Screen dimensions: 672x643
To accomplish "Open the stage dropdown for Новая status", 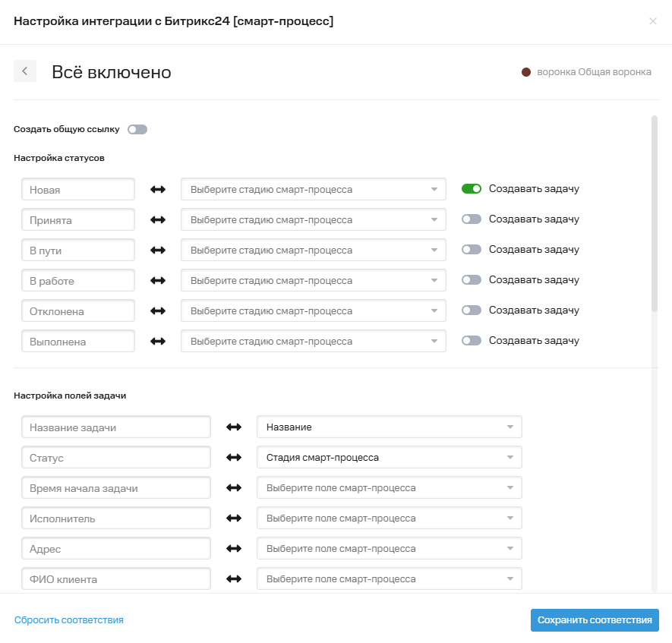I will (x=313, y=190).
